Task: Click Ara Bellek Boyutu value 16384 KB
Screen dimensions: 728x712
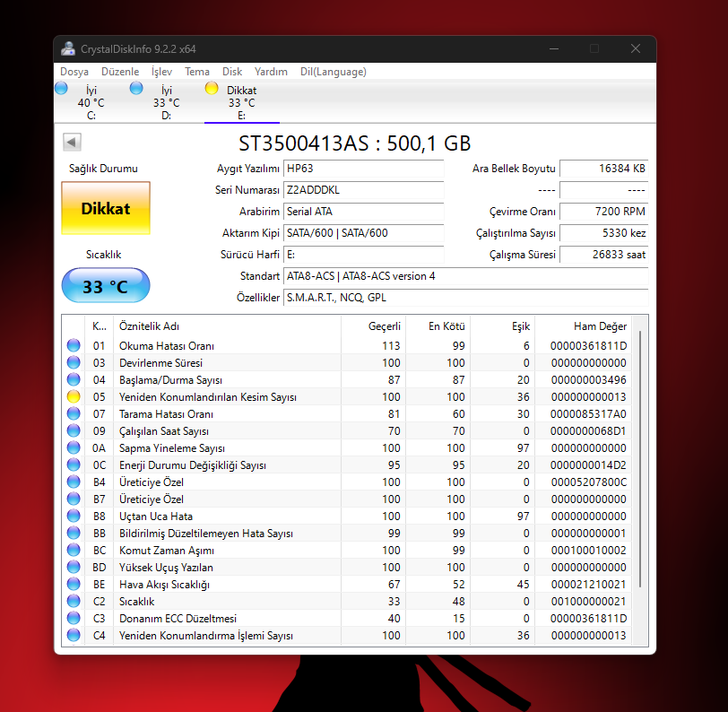Action: pos(604,169)
